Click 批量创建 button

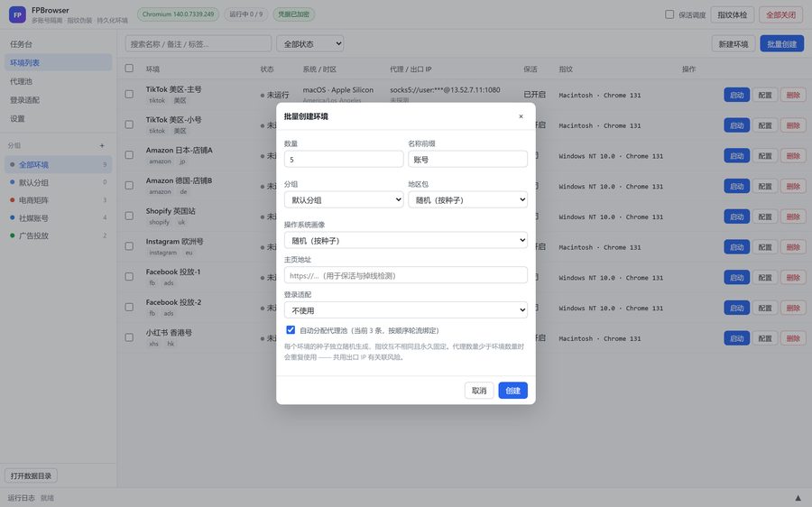[x=782, y=44]
